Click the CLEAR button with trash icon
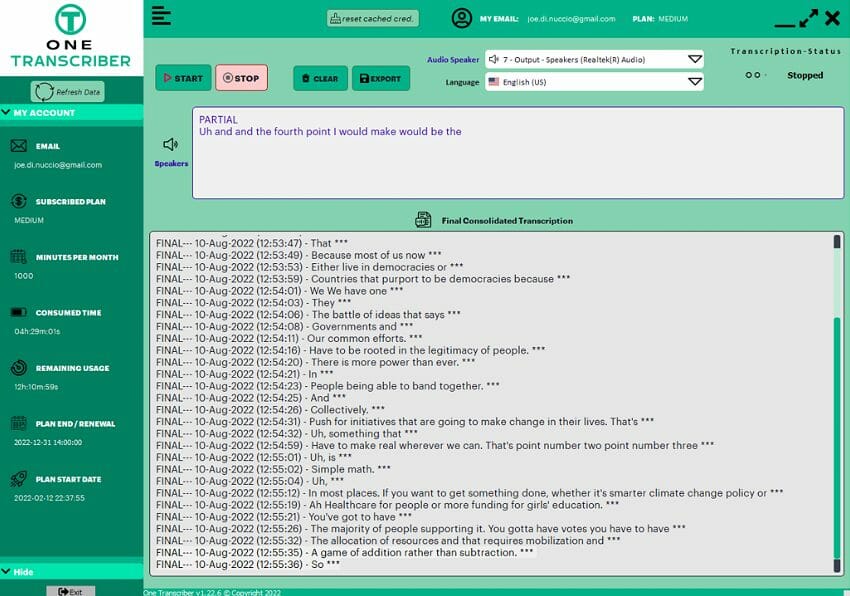Viewport: 850px width, 596px height. [320, 79]
